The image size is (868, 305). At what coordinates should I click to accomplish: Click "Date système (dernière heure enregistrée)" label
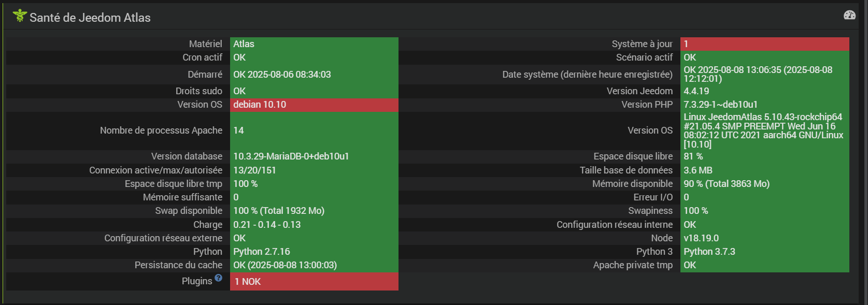[587, 75]
